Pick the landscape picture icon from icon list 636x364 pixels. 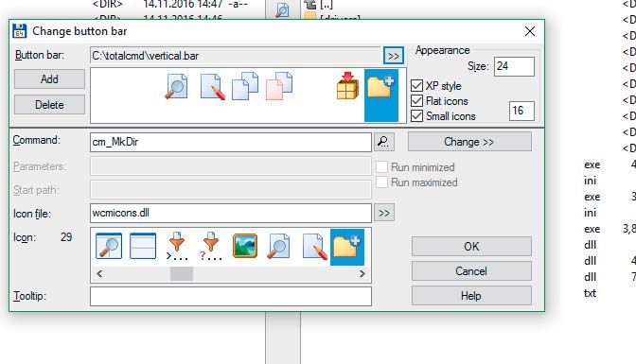[x=245, y=246]
